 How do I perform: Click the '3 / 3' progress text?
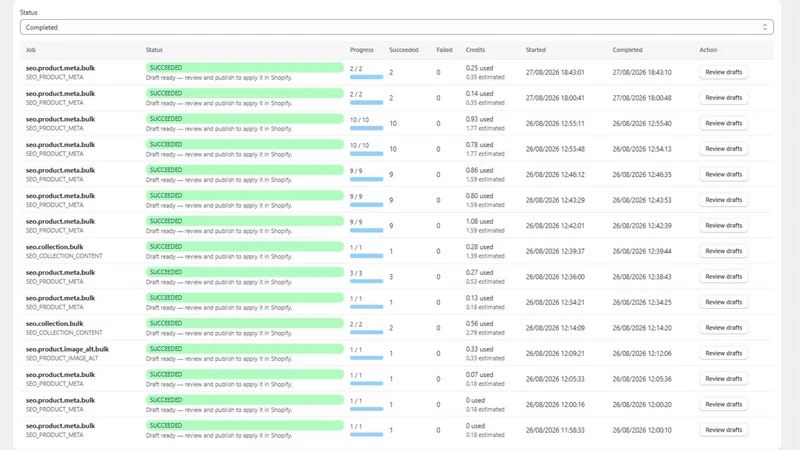(x=356, y=273)
